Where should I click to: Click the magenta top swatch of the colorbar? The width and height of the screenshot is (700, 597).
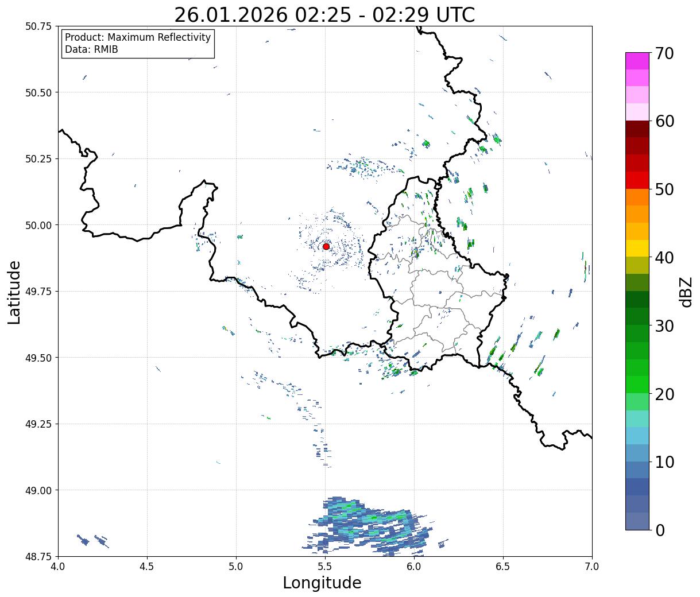click(637, 61)
